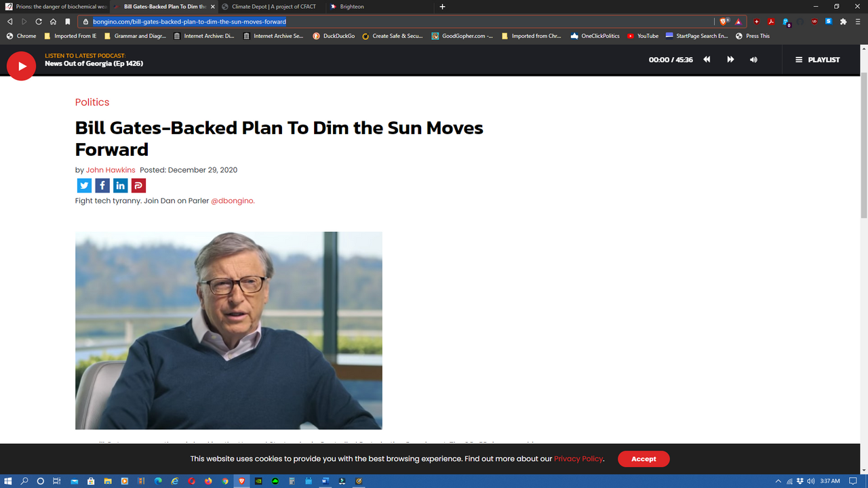Image resolution: width=868 pixels, height=488 pixels.
Task: Switch to the Brighteon tab
Action: coord(351,7)
